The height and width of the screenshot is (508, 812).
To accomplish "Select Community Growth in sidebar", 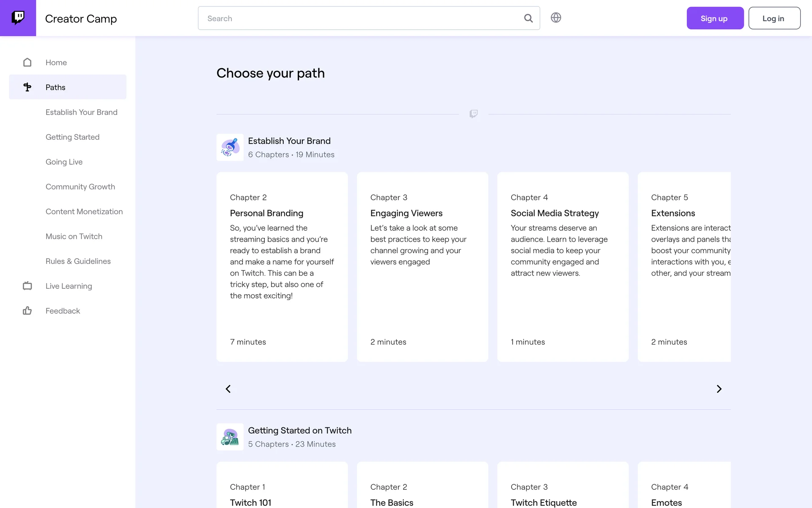I will point(80,187).
